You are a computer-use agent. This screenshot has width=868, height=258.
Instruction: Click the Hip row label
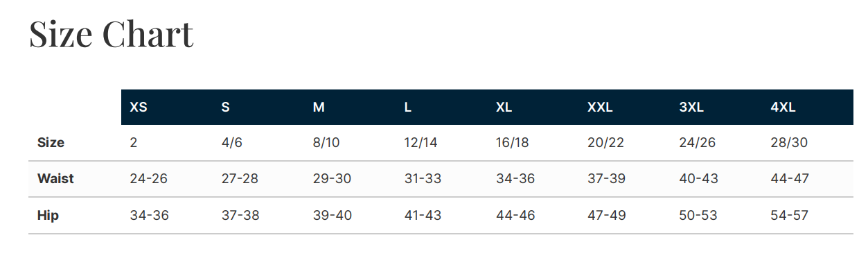[x=48, y=216]
